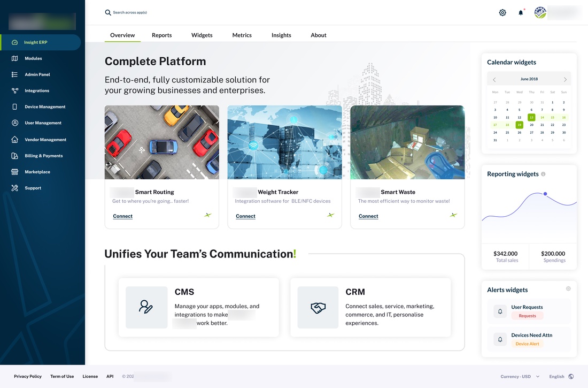Image resolution: width=588 pixels, height=388 pixels.
Task: Click the CMS user-edit icon tile
Action: (146, 307)
